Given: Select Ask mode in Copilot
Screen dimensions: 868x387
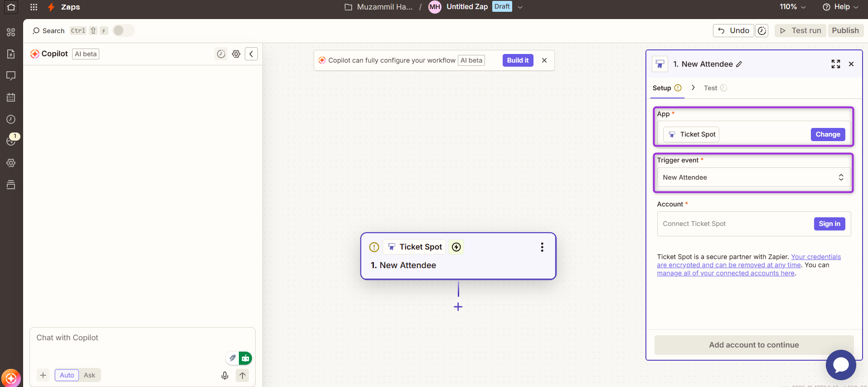Looking at the screenshot, I should [x=89, y=375].
